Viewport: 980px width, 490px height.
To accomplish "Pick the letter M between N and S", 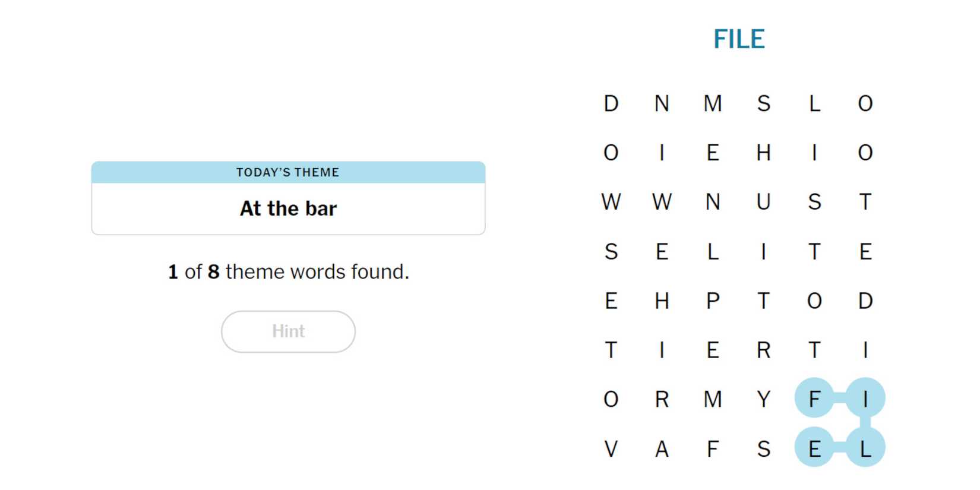I will 713,104.
